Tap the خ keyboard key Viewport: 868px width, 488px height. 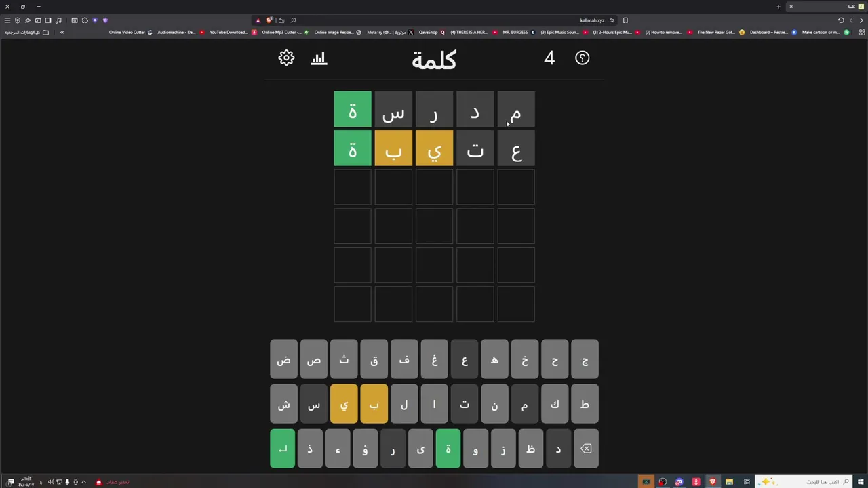coord(525,360)
